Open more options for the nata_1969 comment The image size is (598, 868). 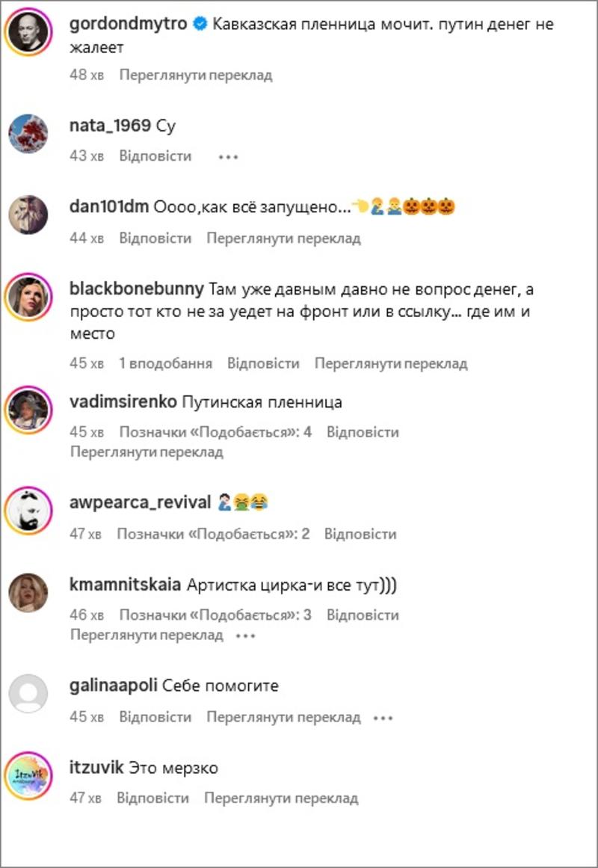(x=227, y=157)
